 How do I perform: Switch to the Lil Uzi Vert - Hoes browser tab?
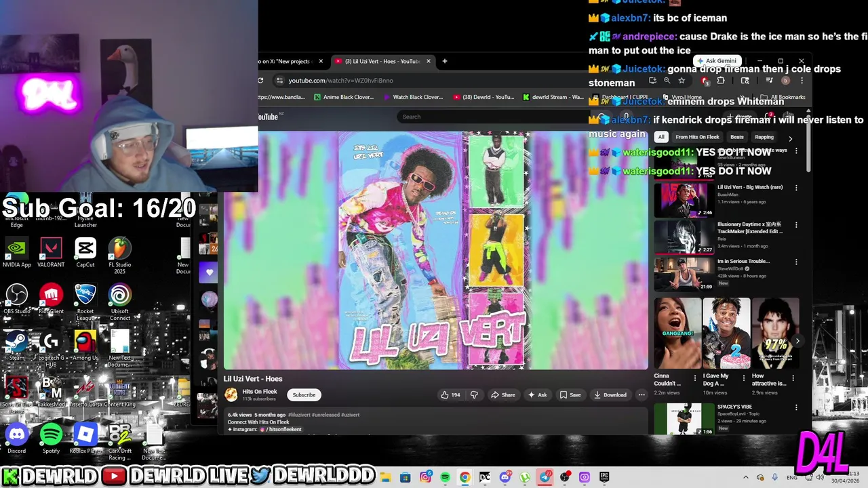point(382,61)
